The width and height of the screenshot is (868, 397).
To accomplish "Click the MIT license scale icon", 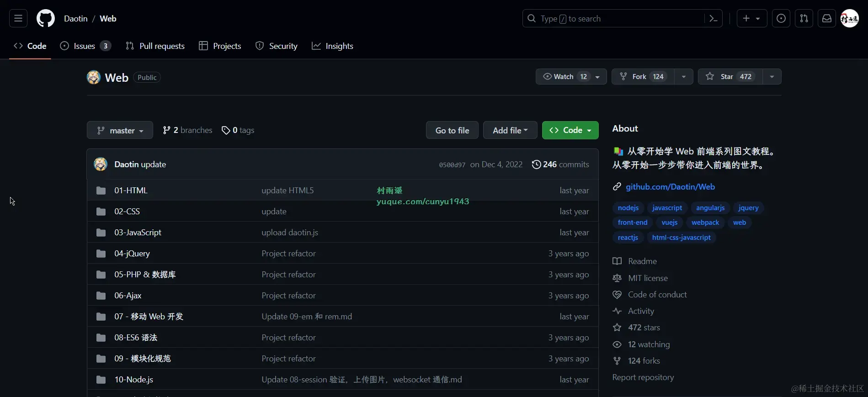I will [x=617, y=278].
